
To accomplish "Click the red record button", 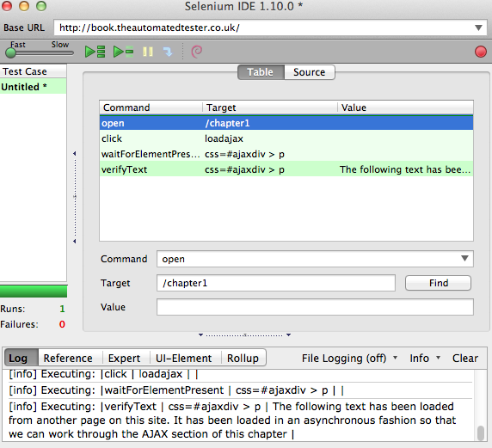I will [x=481, y=52].
